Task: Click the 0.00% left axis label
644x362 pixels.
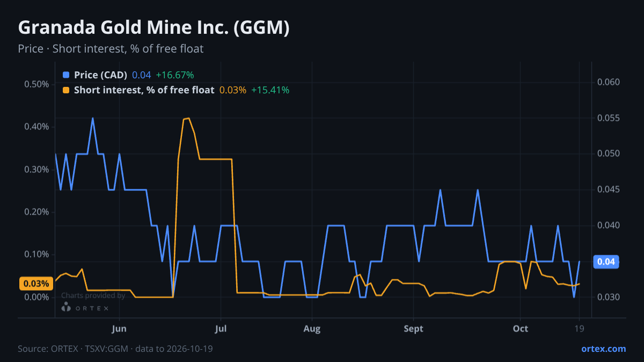Action: [x=36, y=297]
